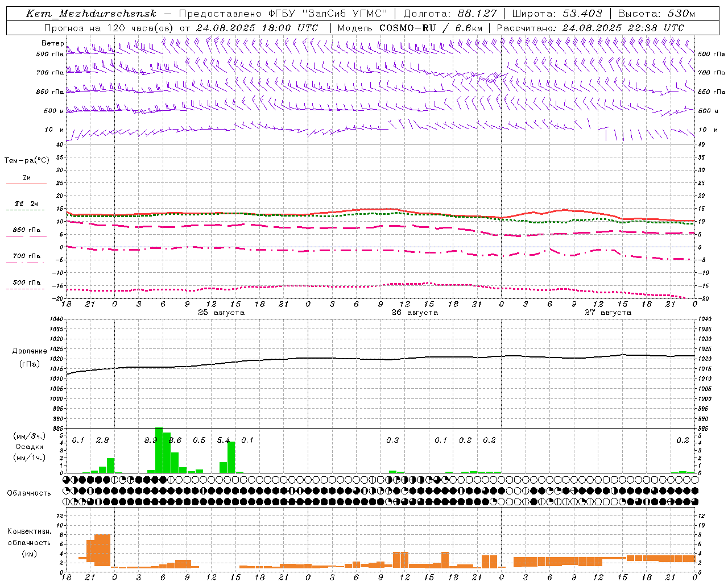The image size is (728, 582).
Task: Click the tallest orange convective cloud bar
Action: click(102, 550)
